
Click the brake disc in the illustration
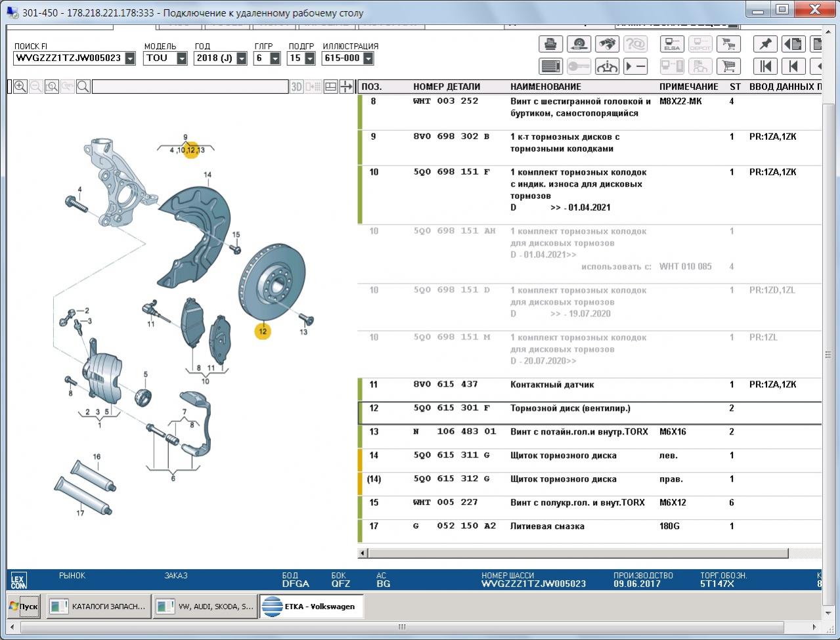[272, 284]
